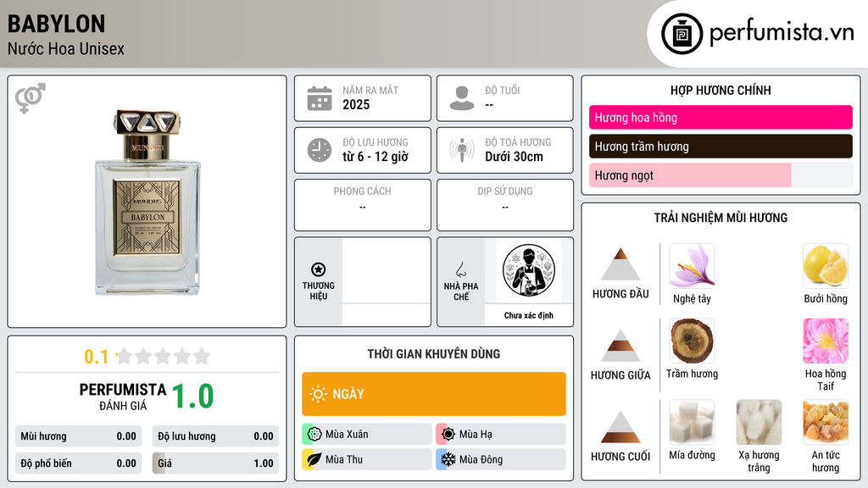
Task: Click the leaf icon for Mùa Thu
Action: [314, 459]
